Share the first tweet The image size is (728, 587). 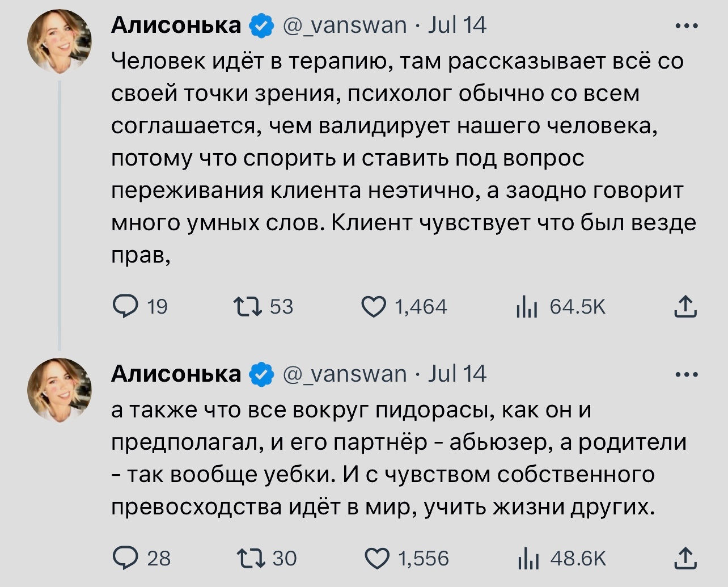tap(685, 307)
